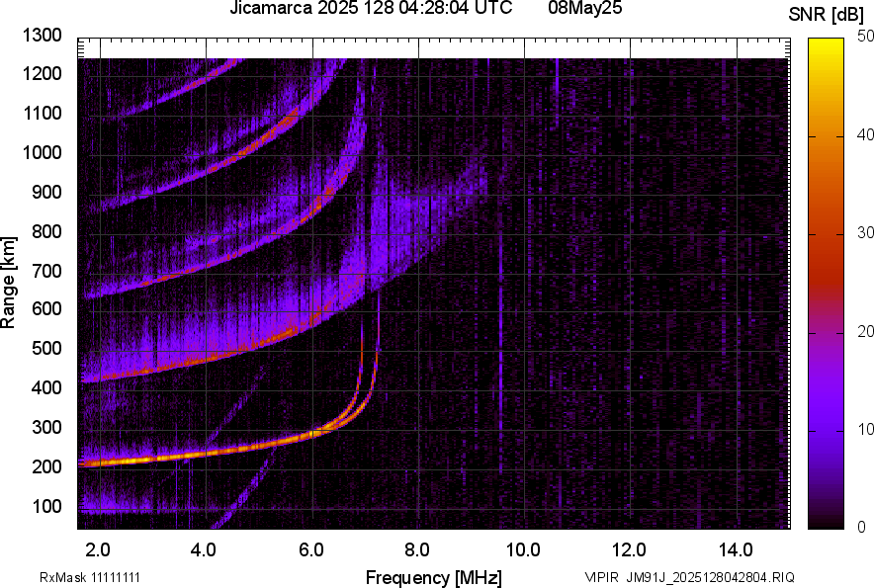874x588 pixels.
Task: Click the 30 dB colorbar label
Action: [865, 233]
